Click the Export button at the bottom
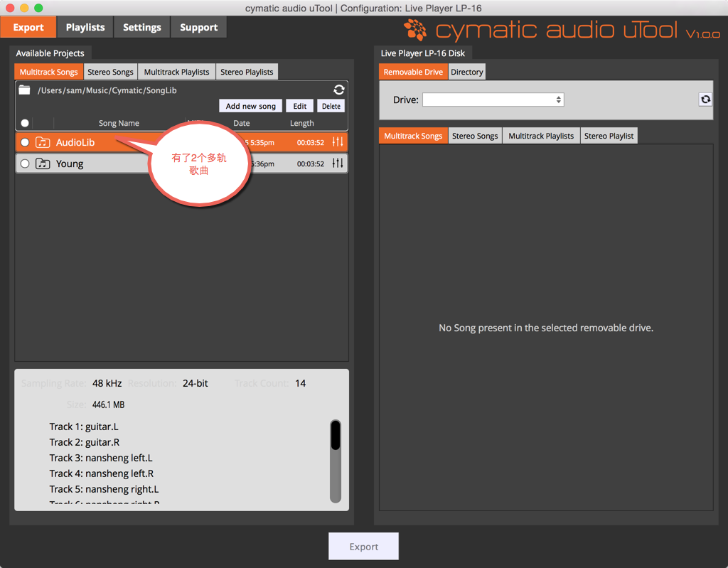The width and height of the screenshot is (728, 568). point(363,546)
